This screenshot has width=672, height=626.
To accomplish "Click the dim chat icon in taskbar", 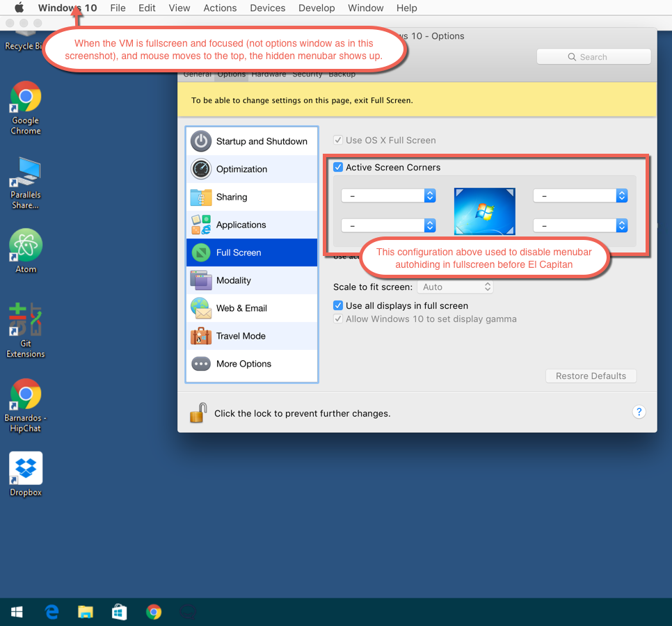I will click(188, 612).
